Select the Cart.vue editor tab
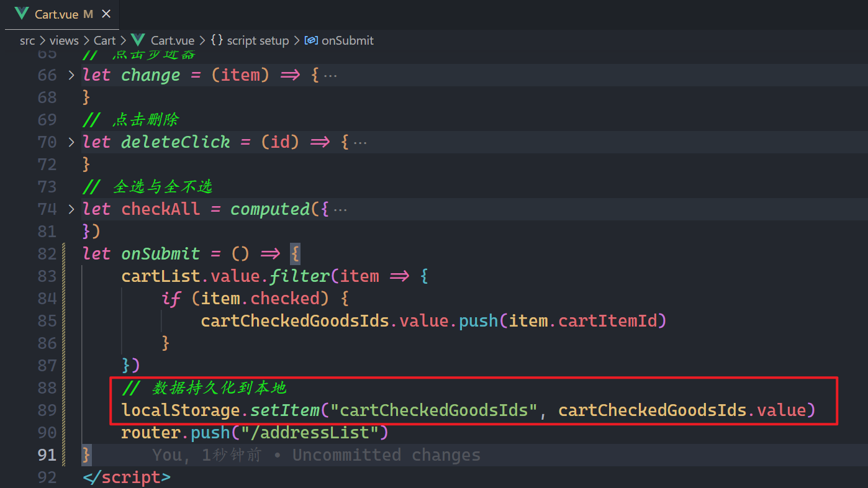The width and height of the screenshot is (868, 488). pos(62,14)
